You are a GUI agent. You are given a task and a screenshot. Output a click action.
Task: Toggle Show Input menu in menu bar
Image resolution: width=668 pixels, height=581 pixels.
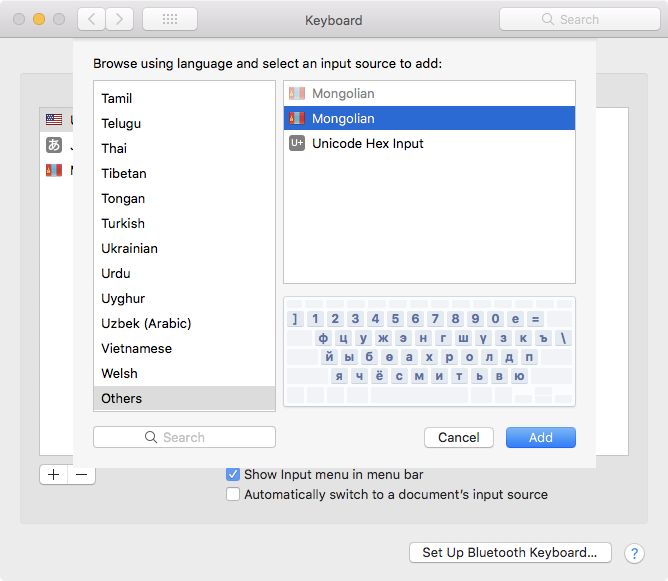(233, 474)
